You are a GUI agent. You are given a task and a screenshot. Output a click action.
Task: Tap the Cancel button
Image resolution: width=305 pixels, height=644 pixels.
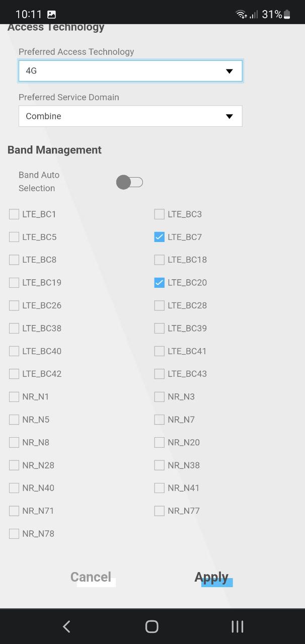click(x=91, y=577)
